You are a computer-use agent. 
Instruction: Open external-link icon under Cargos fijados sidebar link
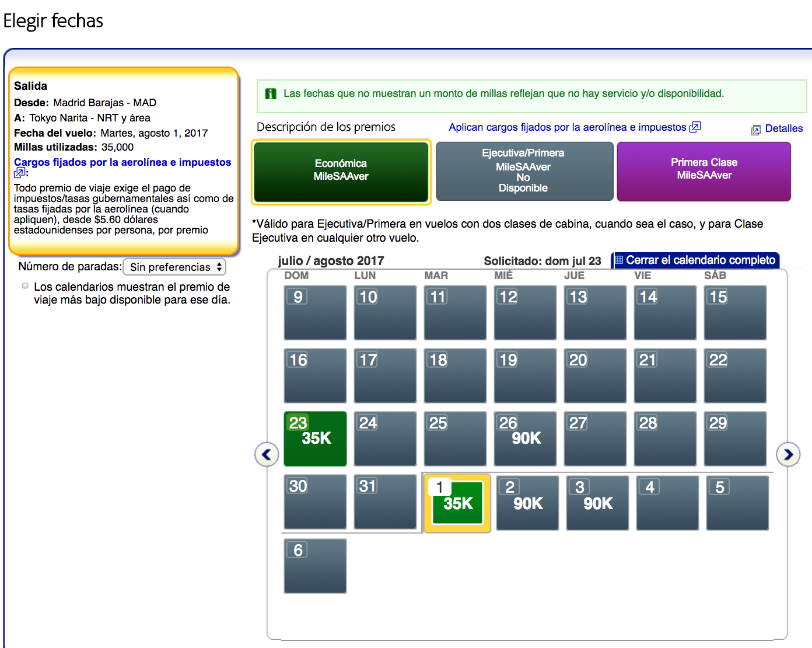pos(19,173)
